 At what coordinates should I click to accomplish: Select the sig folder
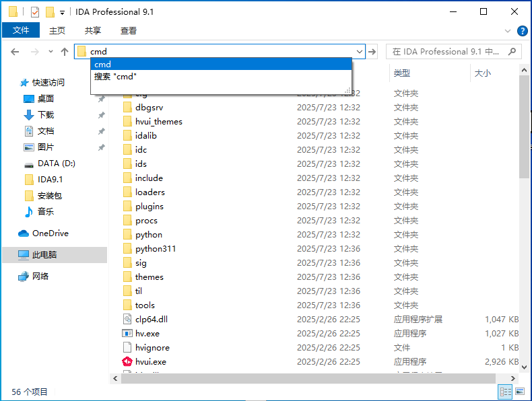coord(141,262)
